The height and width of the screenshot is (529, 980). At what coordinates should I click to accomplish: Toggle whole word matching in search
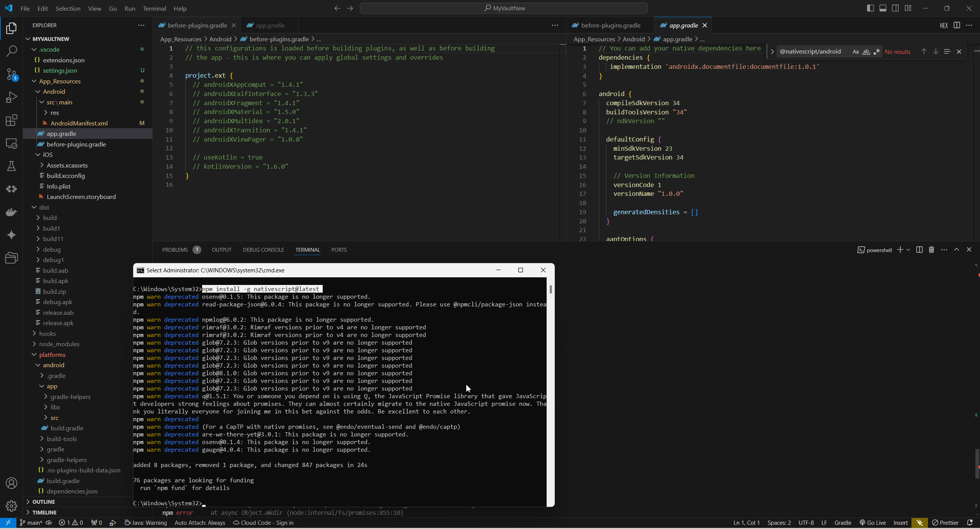(x=866, y=51)
